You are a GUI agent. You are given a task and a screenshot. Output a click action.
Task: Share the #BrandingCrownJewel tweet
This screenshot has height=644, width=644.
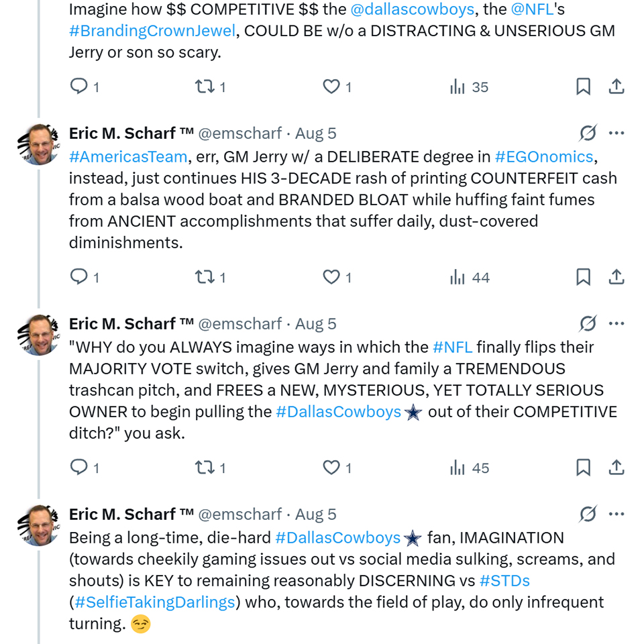click(x=616, y=87)
